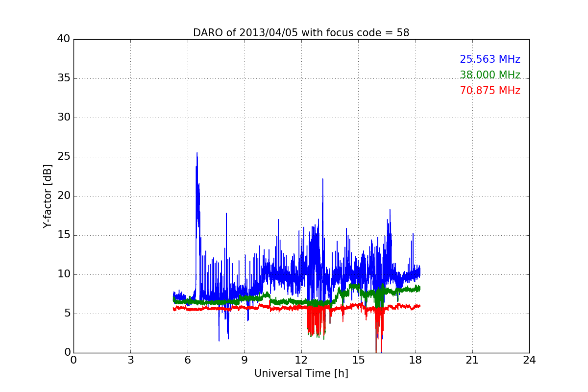This screenshot has height=392, width=588.
Task: Click the y-axis tick label 25
Action: pyautogui.click(x=64, y=157)
